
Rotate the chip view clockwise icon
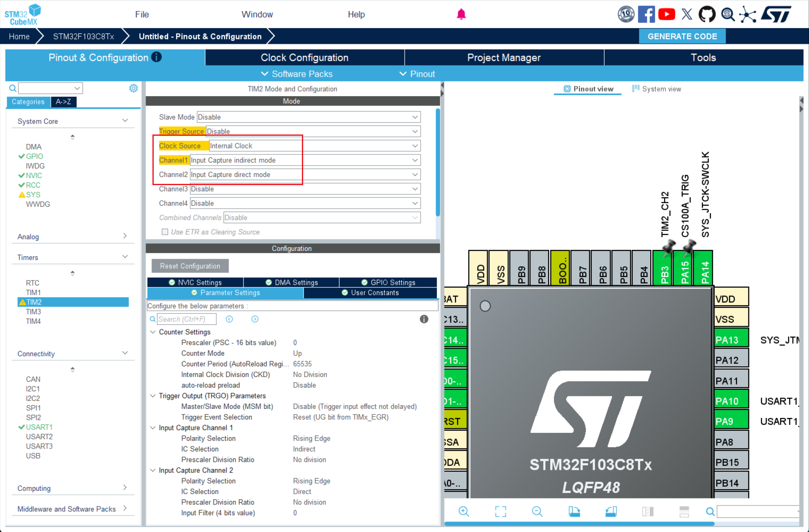574,511
